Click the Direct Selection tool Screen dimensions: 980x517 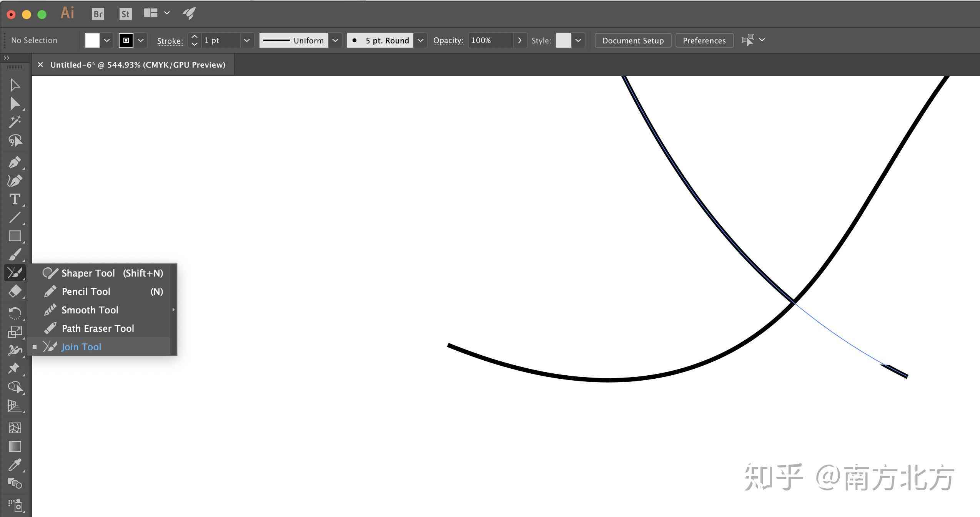point(14,103)
